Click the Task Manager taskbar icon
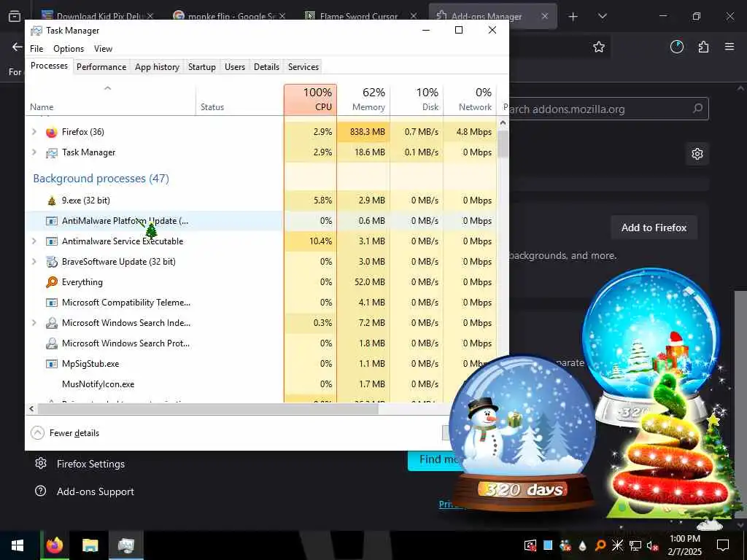The image size is (747, 560). point(125,545)
